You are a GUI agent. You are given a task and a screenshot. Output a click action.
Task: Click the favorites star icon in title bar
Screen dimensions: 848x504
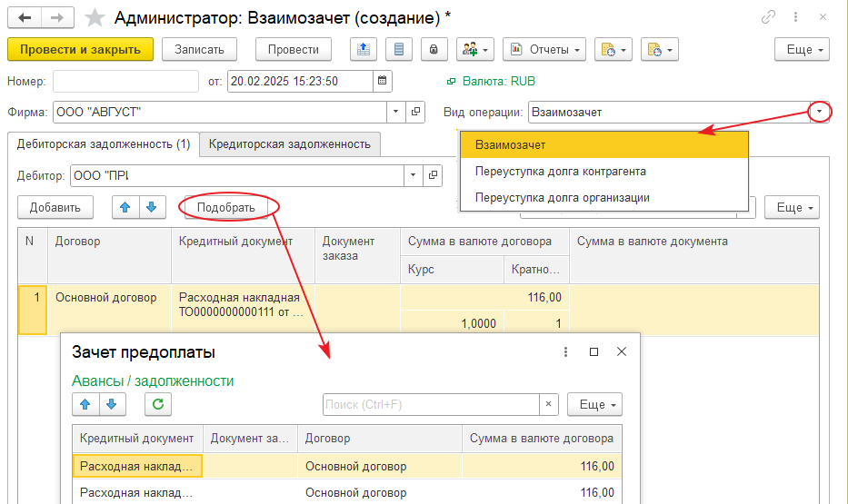pyautogui.click(x=94, y=17)
